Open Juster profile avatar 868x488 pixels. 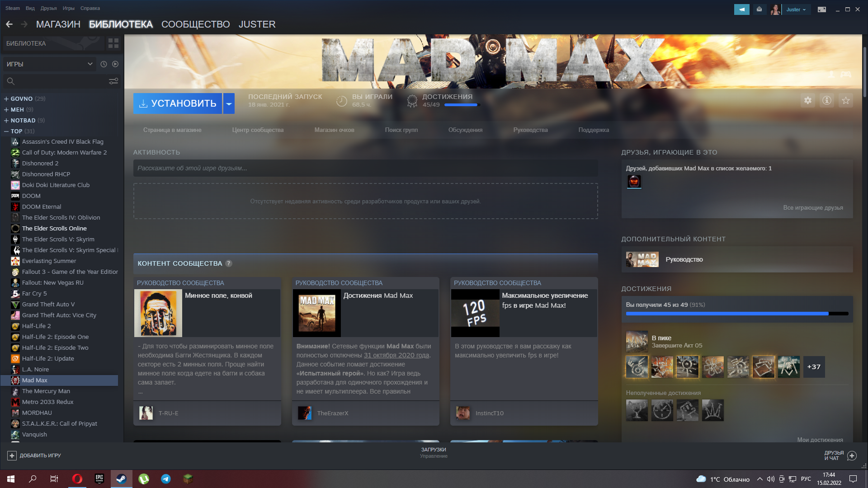(x=775, y=9)
